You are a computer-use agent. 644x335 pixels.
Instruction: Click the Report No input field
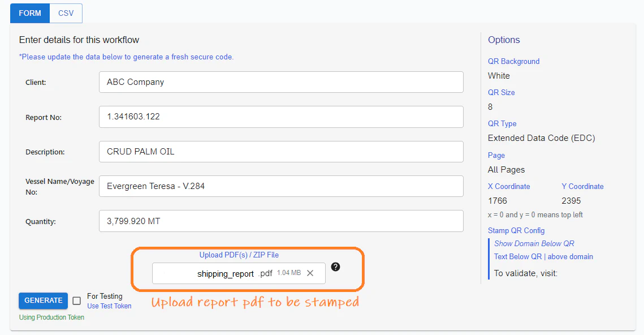(281, 117)
